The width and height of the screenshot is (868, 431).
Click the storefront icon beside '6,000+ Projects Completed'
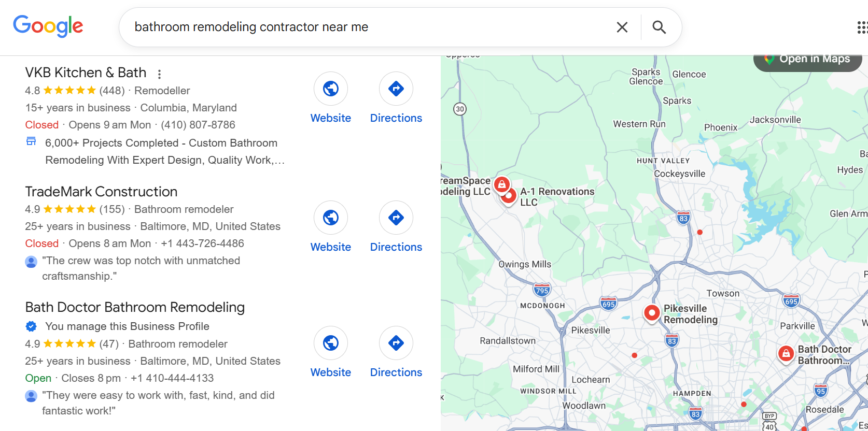tap(31, 141)
